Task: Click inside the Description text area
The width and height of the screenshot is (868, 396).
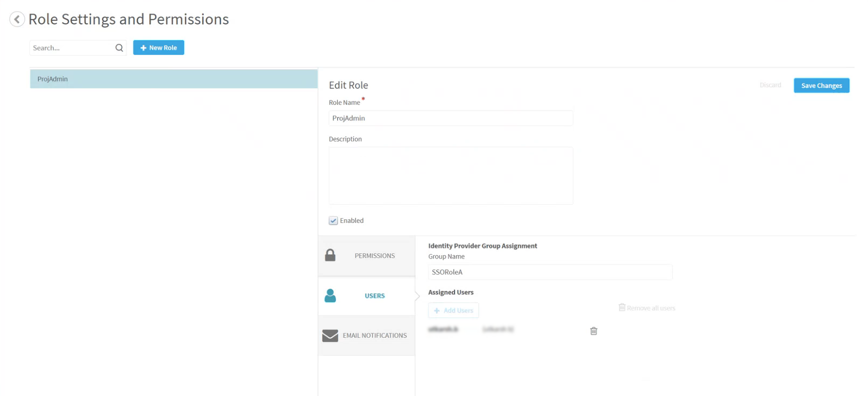Action: point(450,176)
